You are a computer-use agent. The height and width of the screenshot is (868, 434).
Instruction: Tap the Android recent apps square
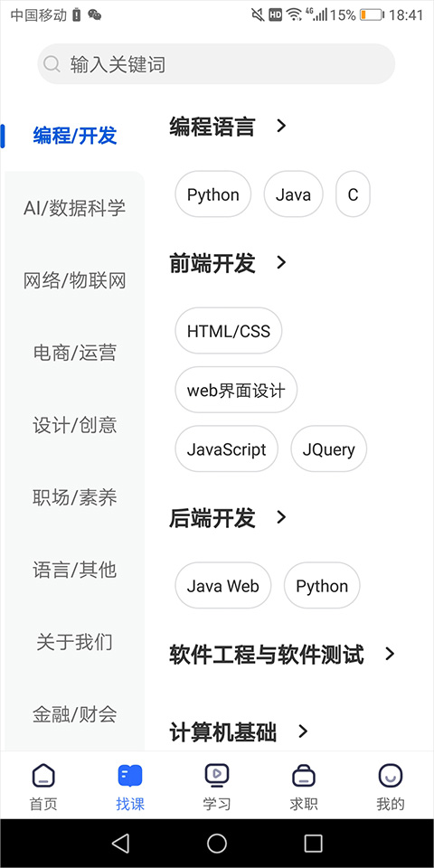point(314,843)
